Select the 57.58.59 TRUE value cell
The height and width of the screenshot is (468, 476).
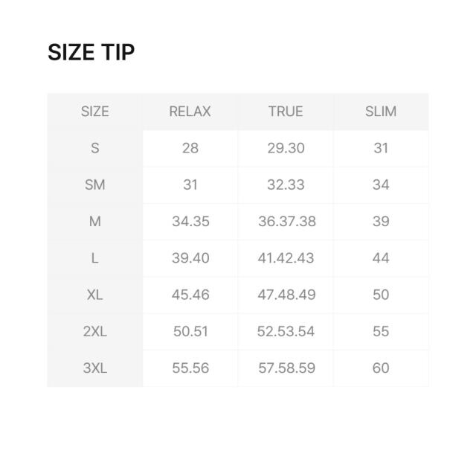[x=286, y=368]
